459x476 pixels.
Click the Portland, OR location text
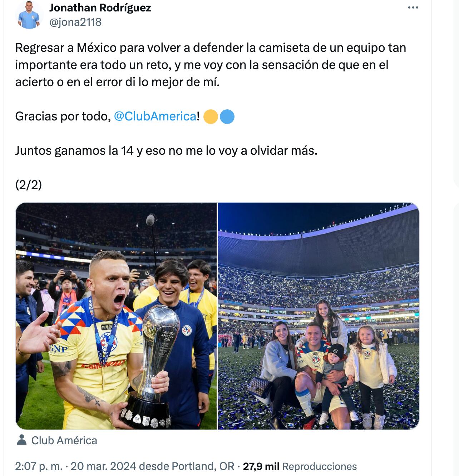203,466
